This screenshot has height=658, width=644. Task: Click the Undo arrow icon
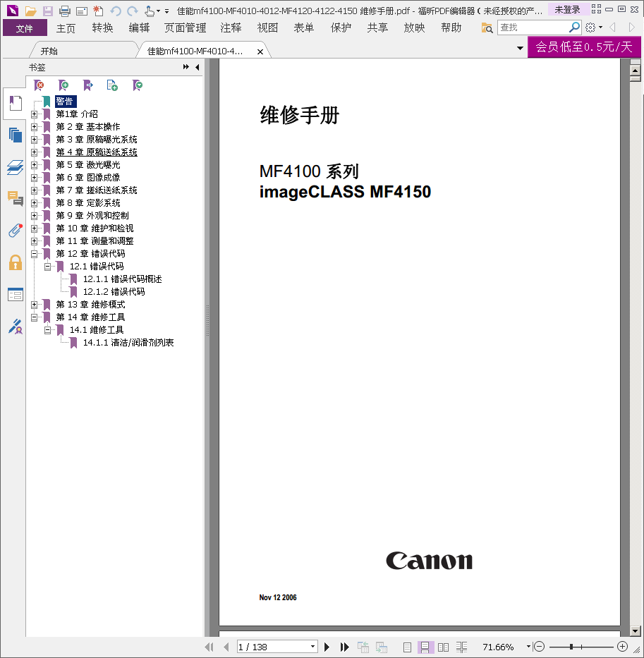click(x=116, y=11)
